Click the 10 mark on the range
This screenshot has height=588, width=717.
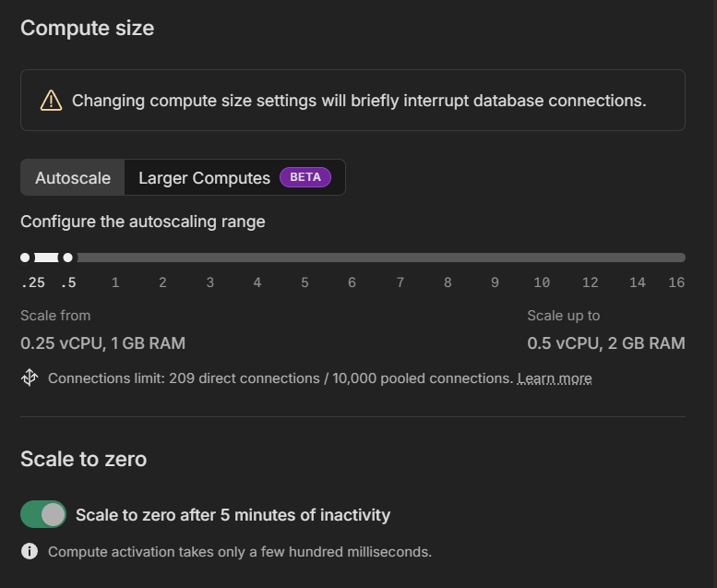coord(542,282)
